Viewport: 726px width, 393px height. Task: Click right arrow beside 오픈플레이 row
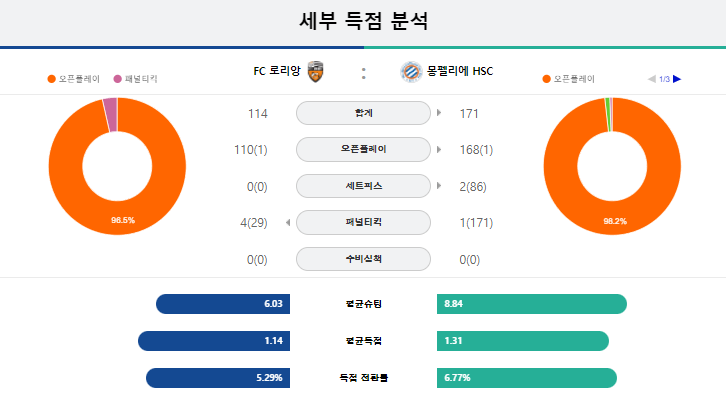point(439,150)
